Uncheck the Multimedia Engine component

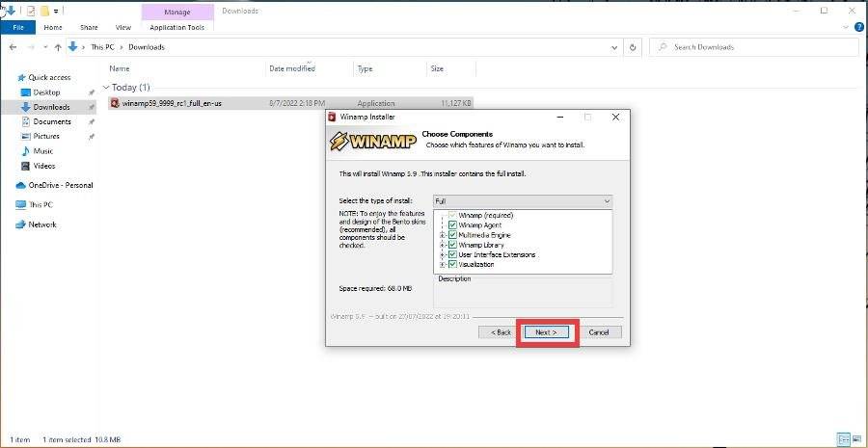coord(453,235)
